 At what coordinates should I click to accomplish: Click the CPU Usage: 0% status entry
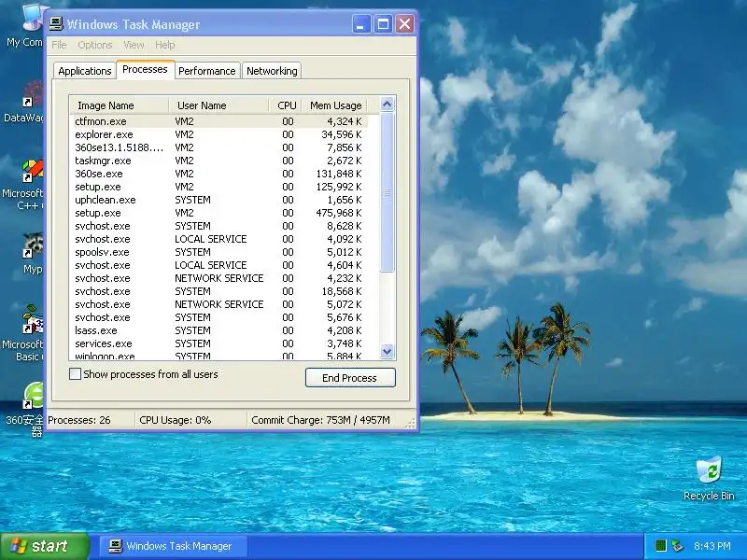coord(190,420)
